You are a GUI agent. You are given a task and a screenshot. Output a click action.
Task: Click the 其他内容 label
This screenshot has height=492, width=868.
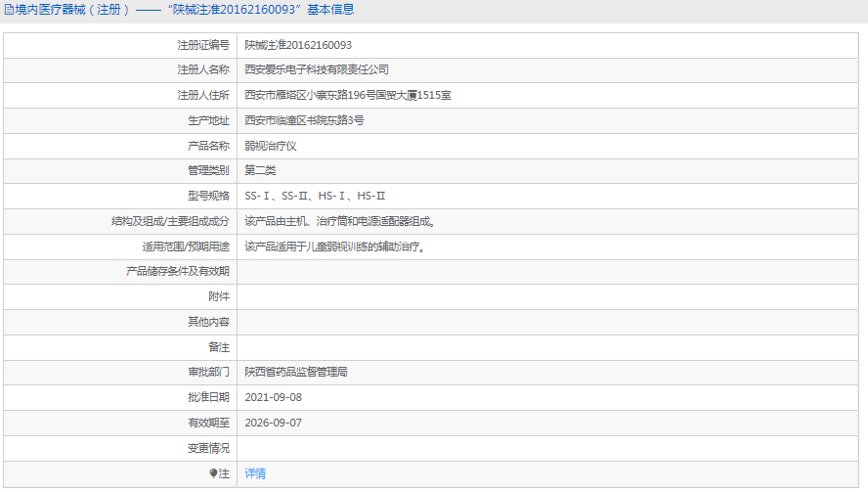click(208, 322)
